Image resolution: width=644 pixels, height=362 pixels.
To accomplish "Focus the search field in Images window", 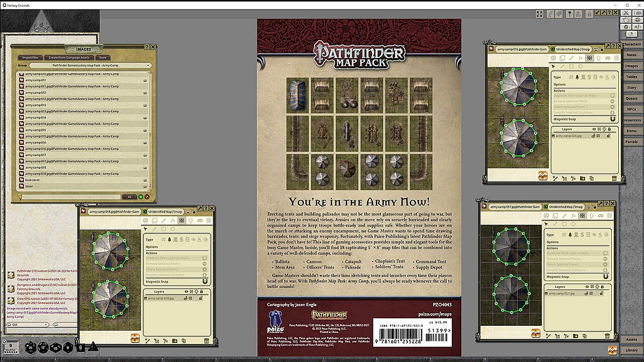I will [x=70, y=197].
